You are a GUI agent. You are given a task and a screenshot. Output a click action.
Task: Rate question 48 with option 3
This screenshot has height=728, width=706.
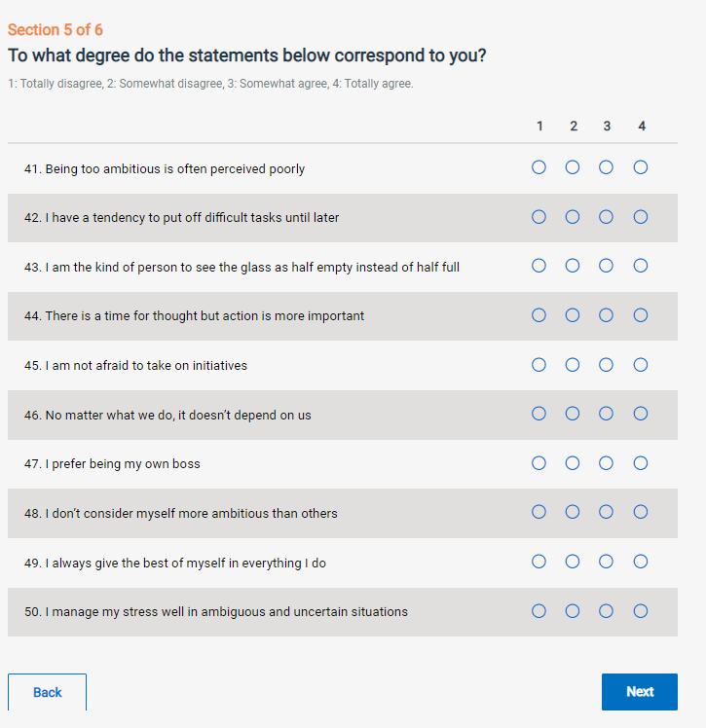[x=606, y=512]
